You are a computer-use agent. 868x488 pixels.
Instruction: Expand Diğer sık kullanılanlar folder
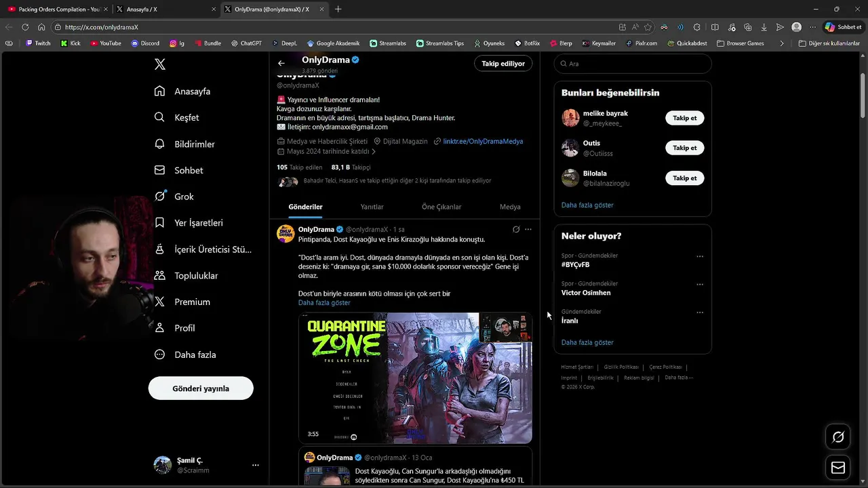[x=829, y=43]
